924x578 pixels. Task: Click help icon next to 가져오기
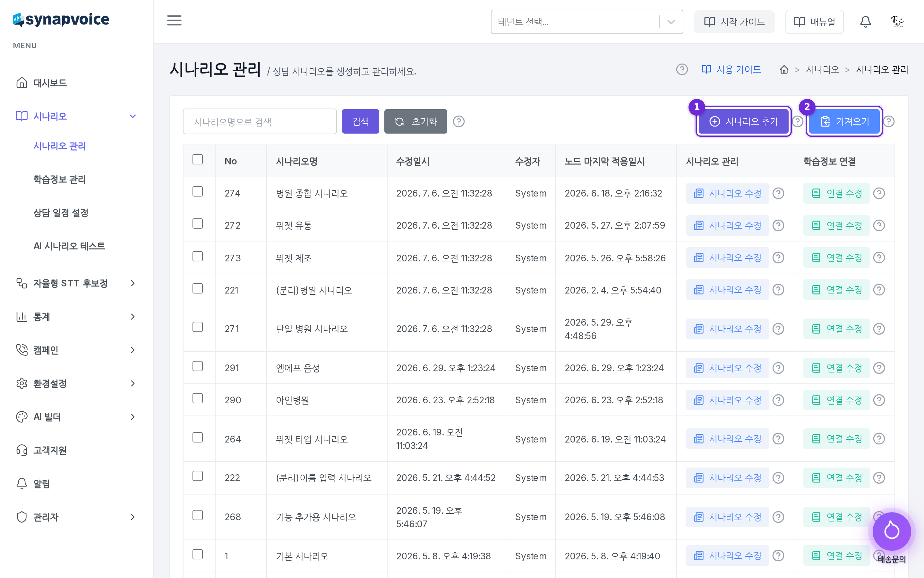click(x=889, y=122)
